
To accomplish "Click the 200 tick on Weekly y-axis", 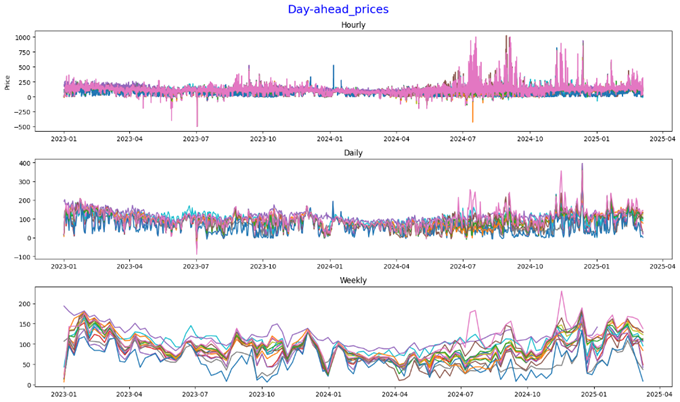I will [x=28, y=303].
